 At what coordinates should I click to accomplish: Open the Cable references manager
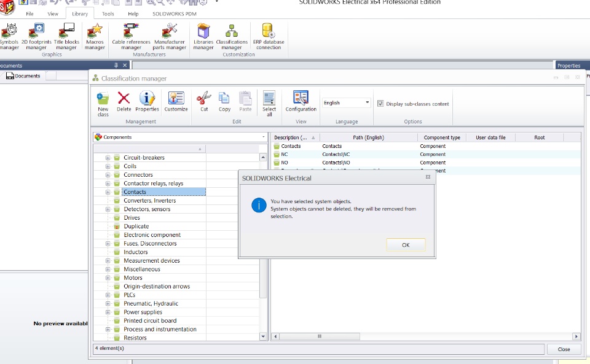[x=131, y=36]
